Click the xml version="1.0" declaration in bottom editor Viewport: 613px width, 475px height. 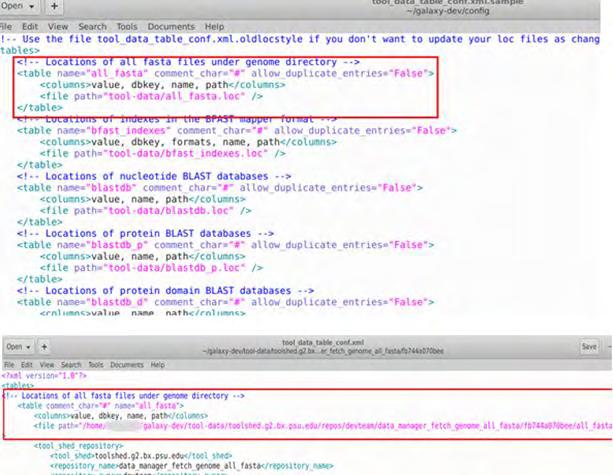coord(44,376)
